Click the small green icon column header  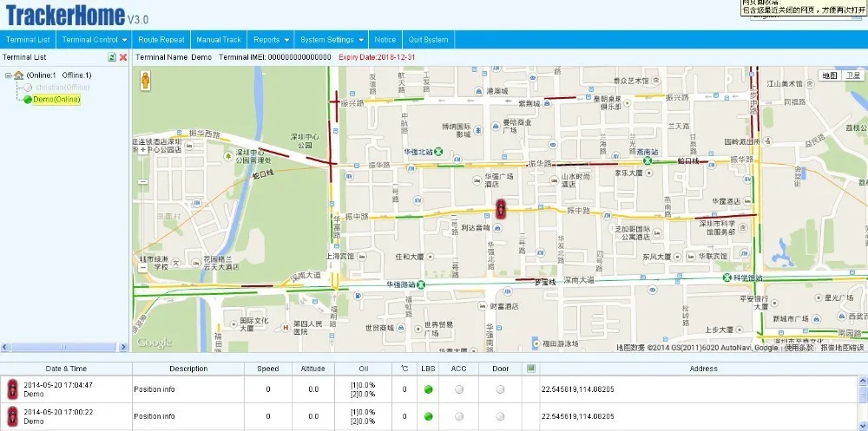click(x=531, y=368)
